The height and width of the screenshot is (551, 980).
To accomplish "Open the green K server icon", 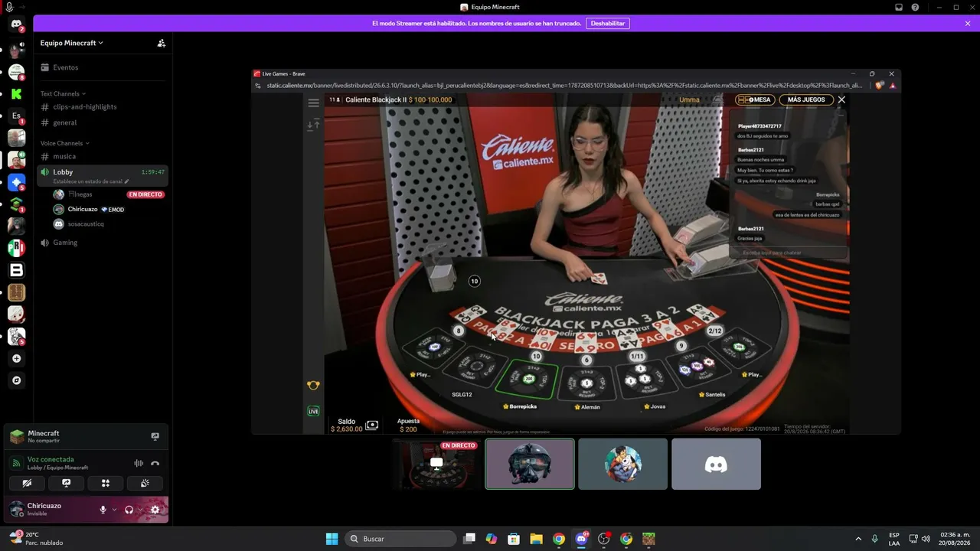I will (16, 94).
